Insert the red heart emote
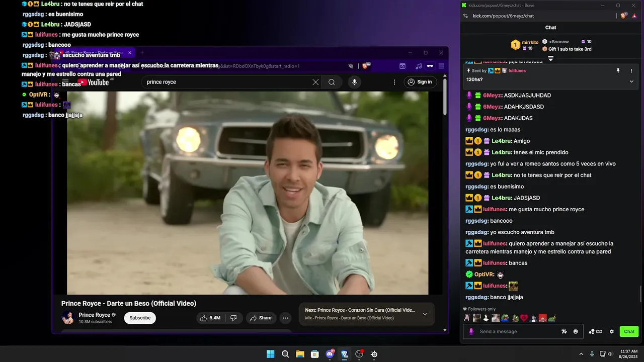The image size is (644, 362). coord(524,318)
